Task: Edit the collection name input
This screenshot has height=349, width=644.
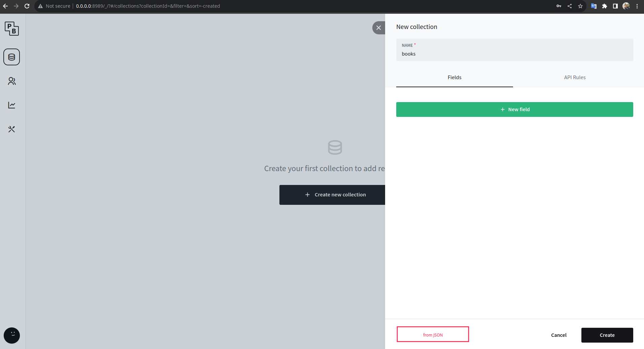Action: (x=514, y=54)
